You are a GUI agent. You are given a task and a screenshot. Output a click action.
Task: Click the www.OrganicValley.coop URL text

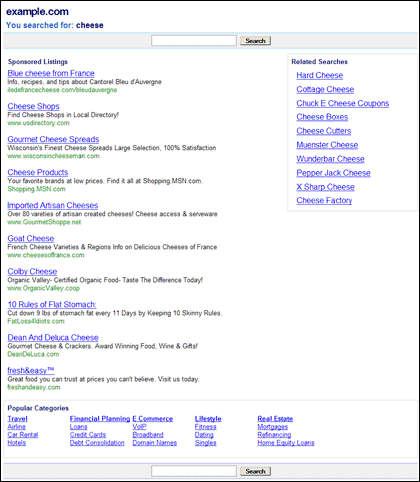43,288
